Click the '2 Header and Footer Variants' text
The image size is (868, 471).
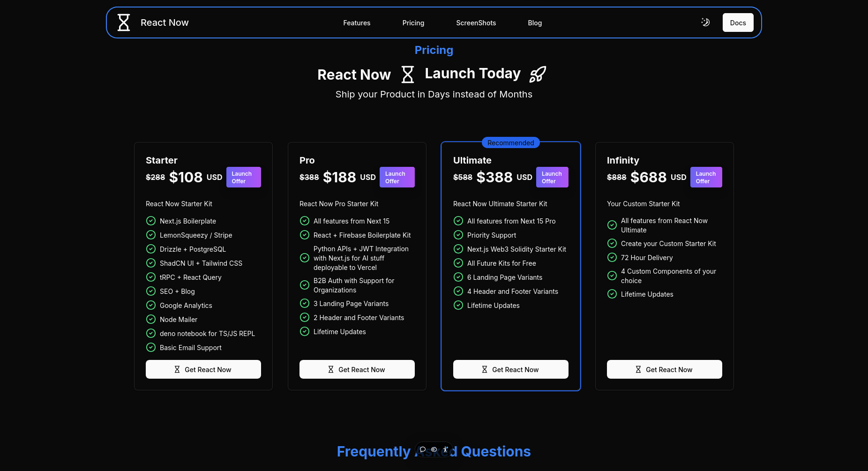[359, 318]
